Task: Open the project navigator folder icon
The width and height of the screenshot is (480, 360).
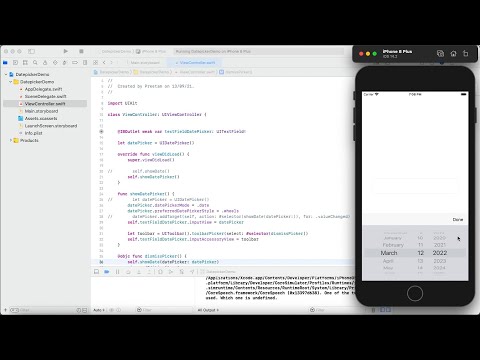Action: (x=5, y=63)
